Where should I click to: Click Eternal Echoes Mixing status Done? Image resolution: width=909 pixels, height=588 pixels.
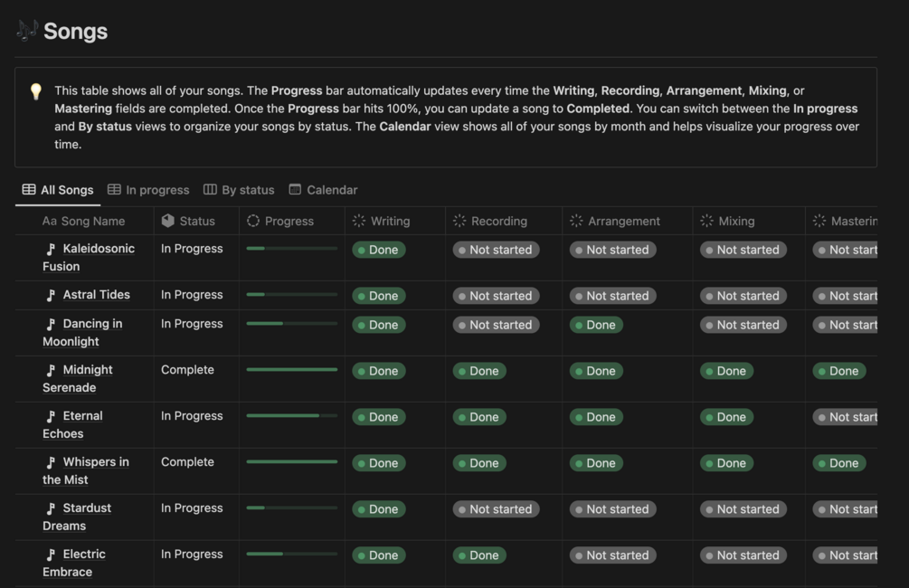726,417
